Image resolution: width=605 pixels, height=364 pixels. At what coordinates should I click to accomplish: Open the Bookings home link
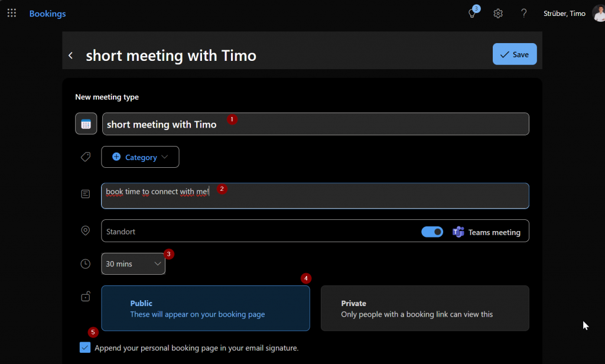[x=47, y=14]
